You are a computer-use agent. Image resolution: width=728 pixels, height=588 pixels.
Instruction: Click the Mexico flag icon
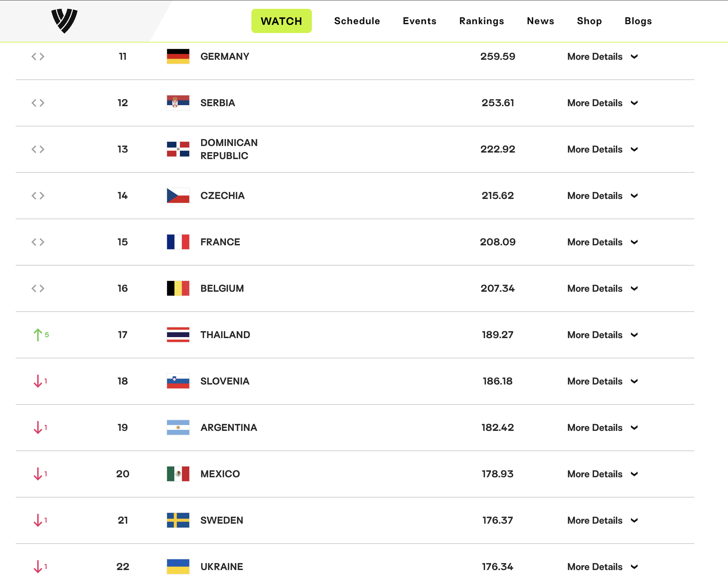[178, 474]
